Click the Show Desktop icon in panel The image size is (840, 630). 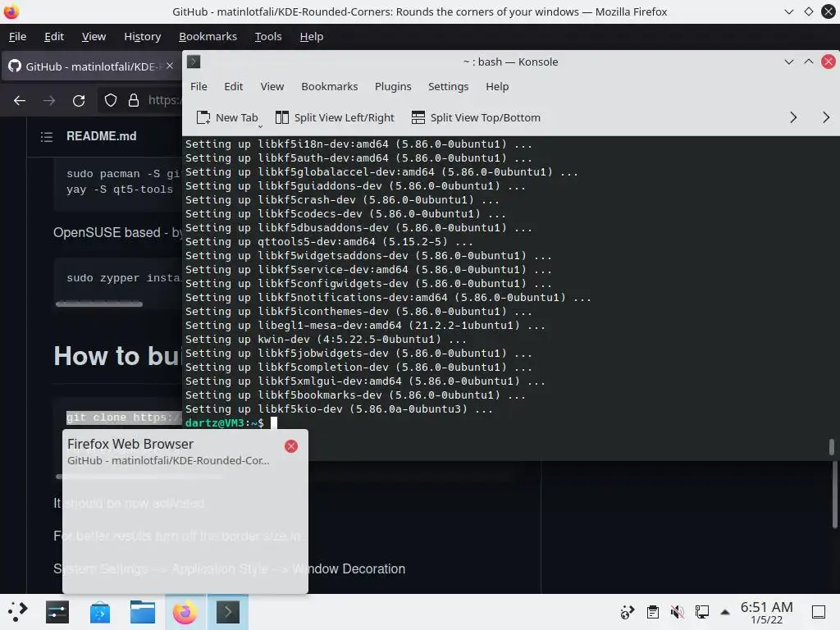tap(819, 612)
